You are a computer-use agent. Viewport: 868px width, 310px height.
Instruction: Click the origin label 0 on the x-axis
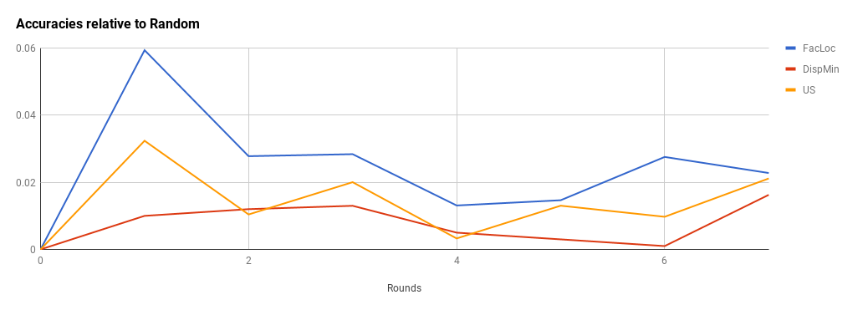coord(40,261)
